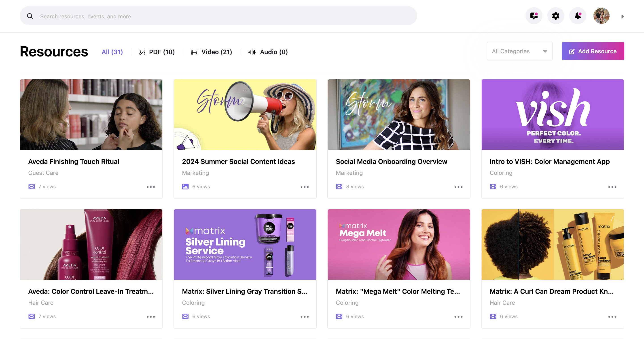
Task: Click video icon on Social Media Onboarding card
Action: [x=339, y=187]
